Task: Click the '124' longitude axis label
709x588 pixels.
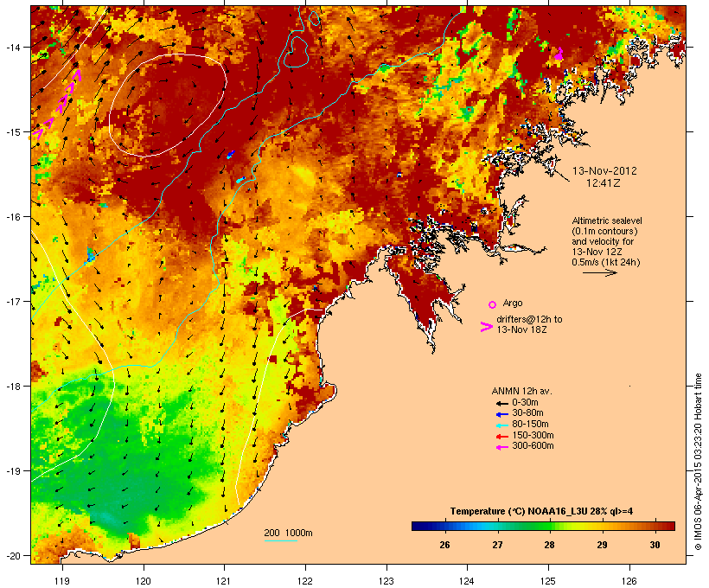Action: pyautogui.click(x=467, y=581)
